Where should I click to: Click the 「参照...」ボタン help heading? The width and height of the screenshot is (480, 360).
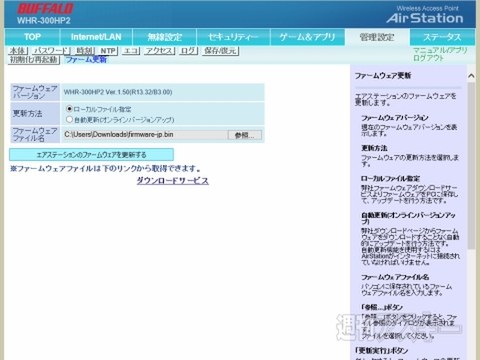(x=382, y=307)
